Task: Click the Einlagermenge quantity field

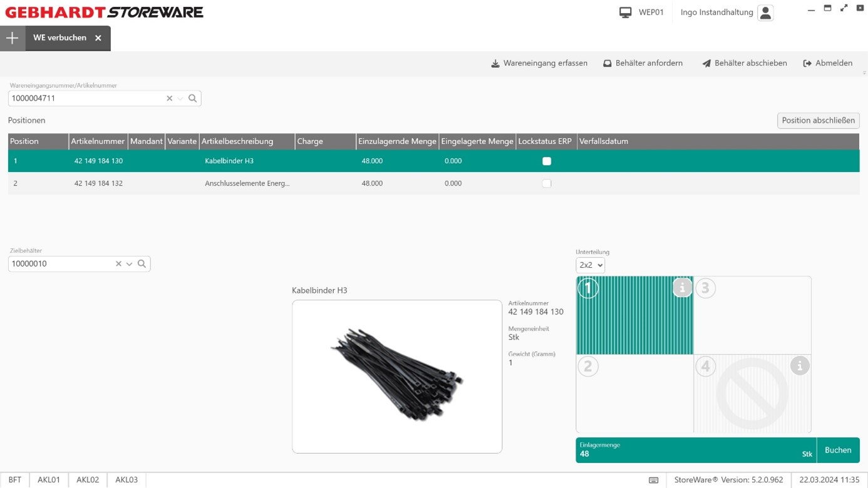Action: click(x=696, y=450)
